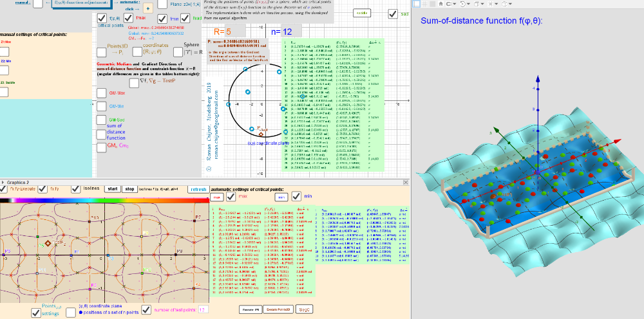Screen dimensions: 644x319
Task: Toggle the Points settings checkbox
Action: pos(36,313)
